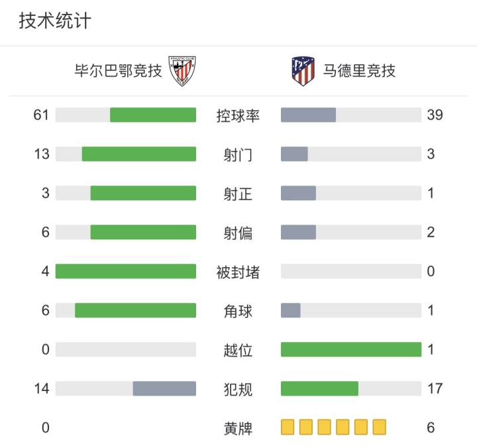Select the 黄牌 stat label
This screenshot has height=448, width=477.
click(238, 427)
